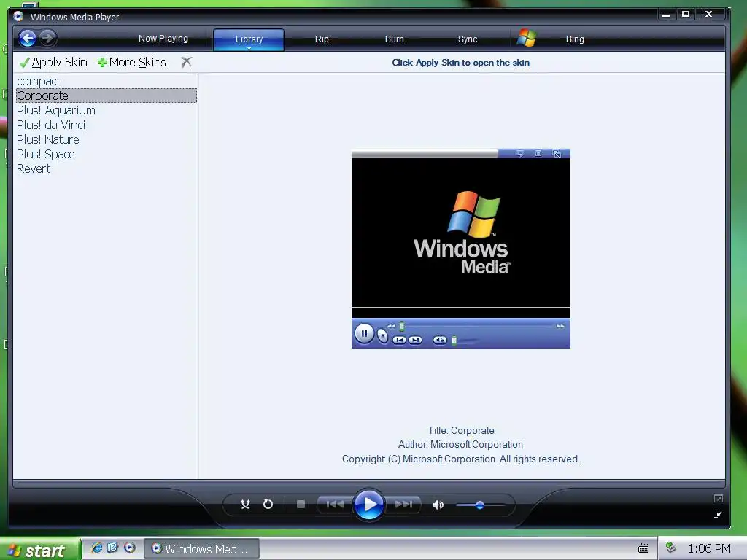Image resolution: width=747 pixels, height=560 pixels.
Task: Click the Windows Media Player title bar icon
Action: tap(18, 17)
